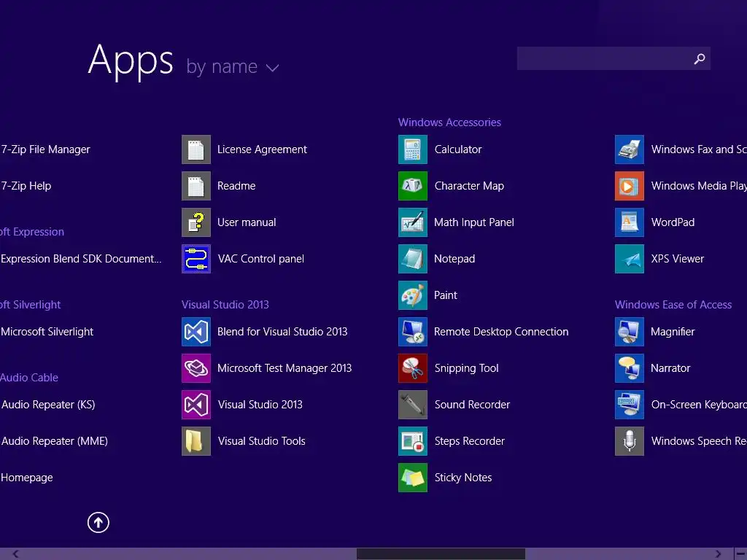Open the 'by name' sort dropdown
The height and width of the screenshot is (560, 747).
point(233,66)
